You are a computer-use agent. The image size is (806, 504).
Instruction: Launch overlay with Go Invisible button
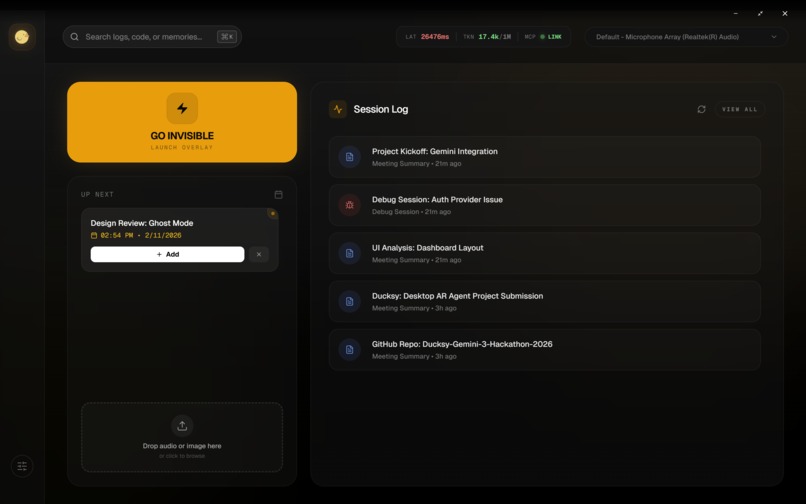(182, 122)
